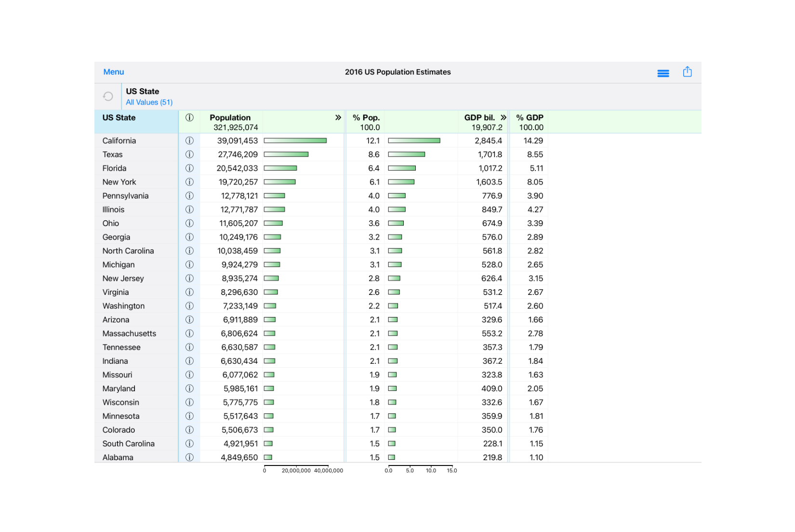Open info icon beside California
Screen dimensions: 795x532
[x=189, y=140]
